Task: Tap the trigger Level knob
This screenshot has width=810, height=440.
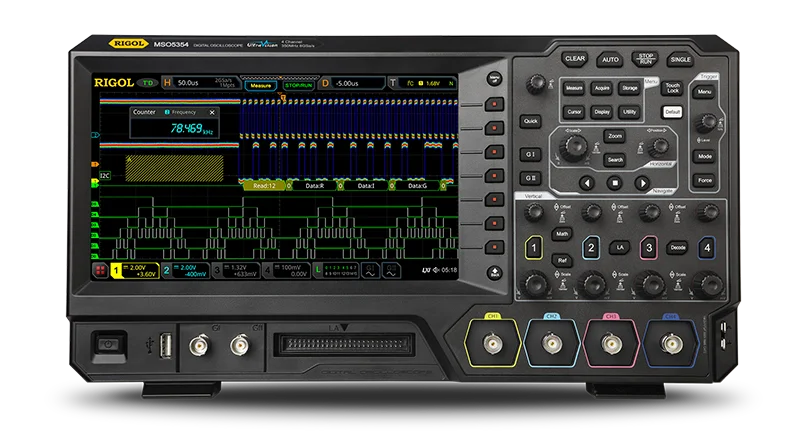Action: point(706,123)
